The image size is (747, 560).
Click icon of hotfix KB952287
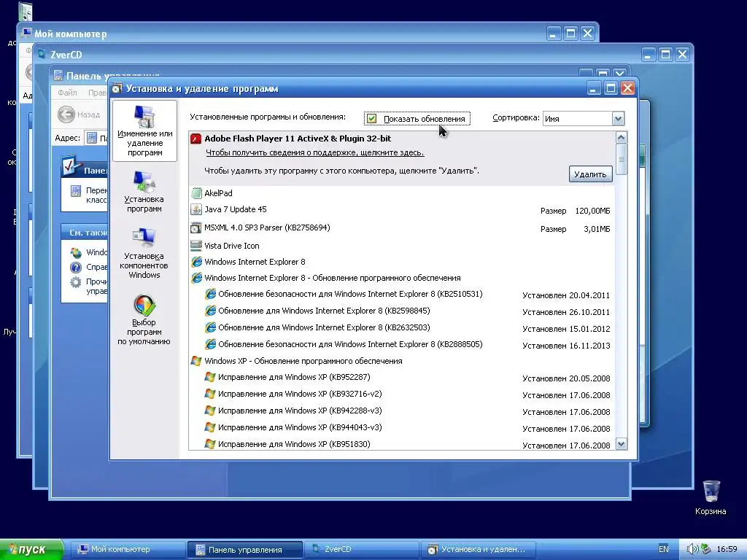pos(210,377)
